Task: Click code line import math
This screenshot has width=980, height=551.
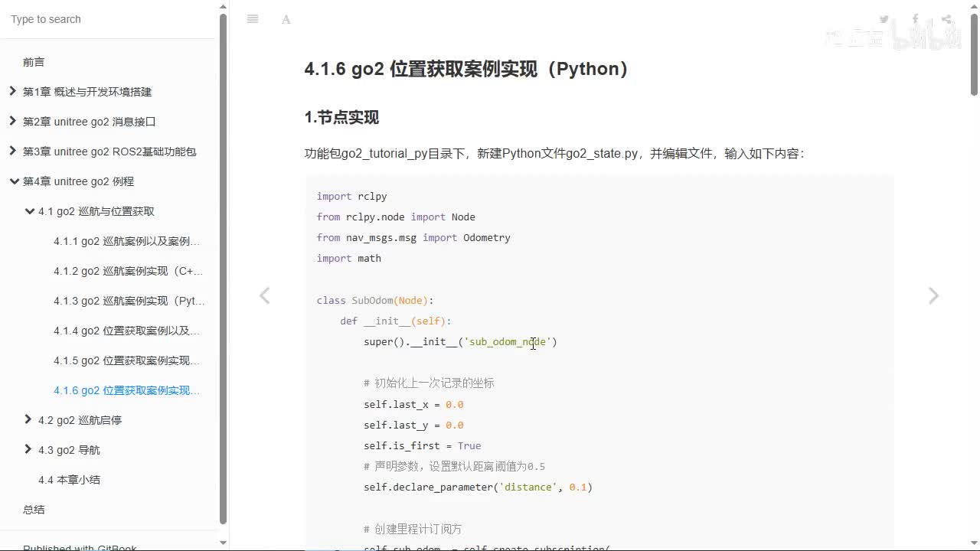Action: pyautogui.click(x=349, y=259)
